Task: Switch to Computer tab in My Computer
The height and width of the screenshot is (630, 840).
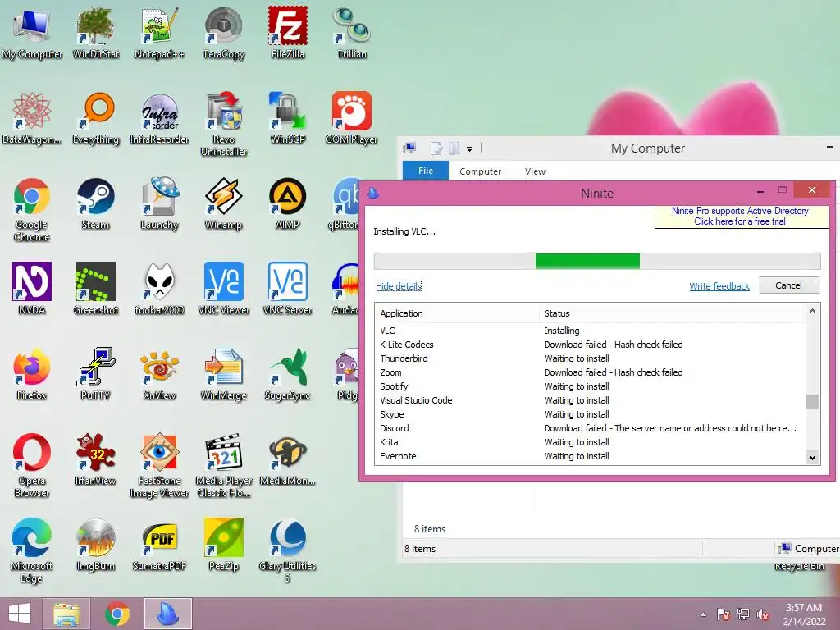Action: (x=480, y=171)
